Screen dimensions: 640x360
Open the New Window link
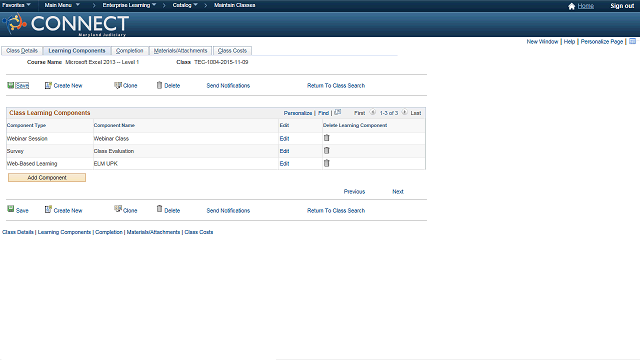[542, 42]
